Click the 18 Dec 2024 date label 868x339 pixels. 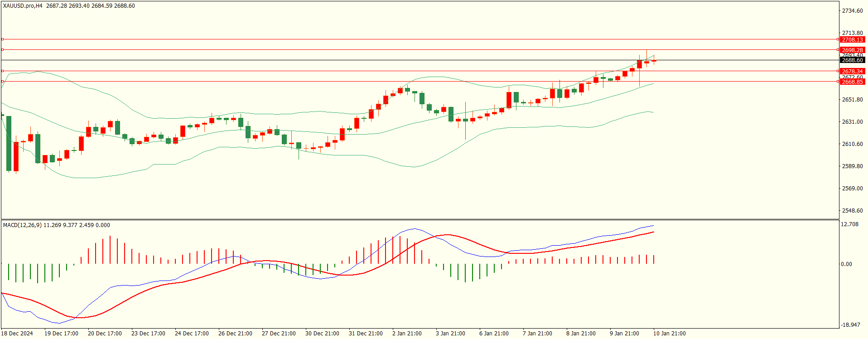[x=17, y=333]
